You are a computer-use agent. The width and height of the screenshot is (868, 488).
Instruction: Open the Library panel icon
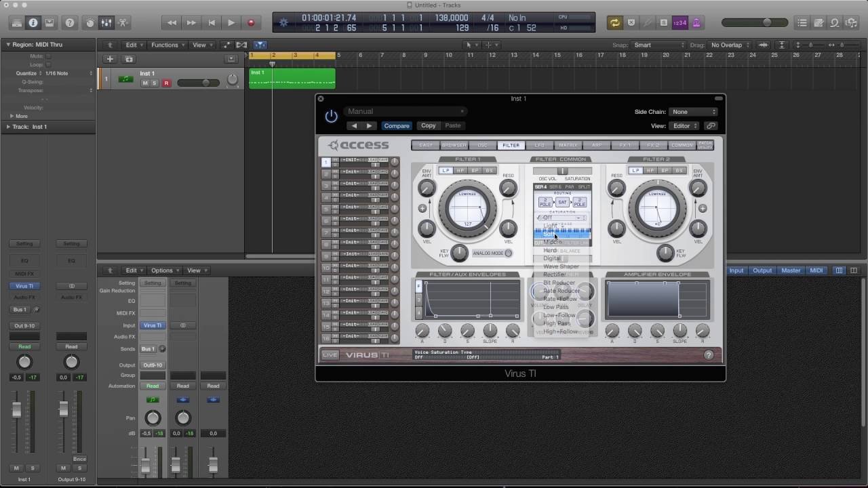tap(17, 22)
